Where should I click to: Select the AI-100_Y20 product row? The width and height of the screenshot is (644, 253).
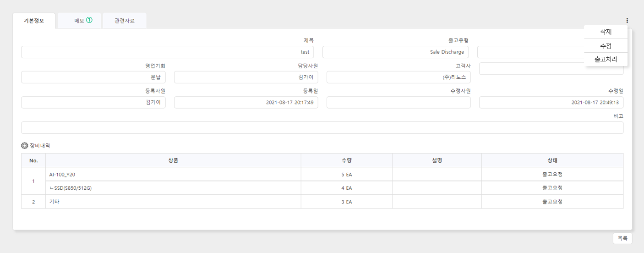334,174
